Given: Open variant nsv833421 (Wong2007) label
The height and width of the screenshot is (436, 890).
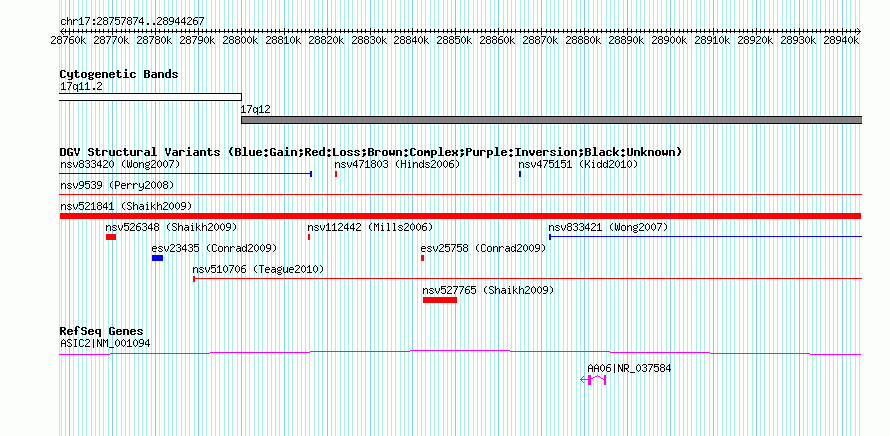Looking at the screenshot, I should pos(608,228).
